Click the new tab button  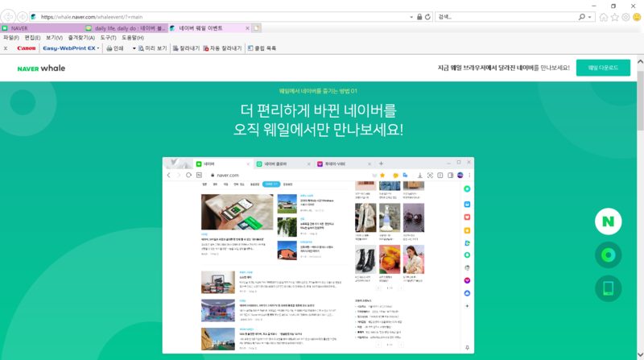256,28
